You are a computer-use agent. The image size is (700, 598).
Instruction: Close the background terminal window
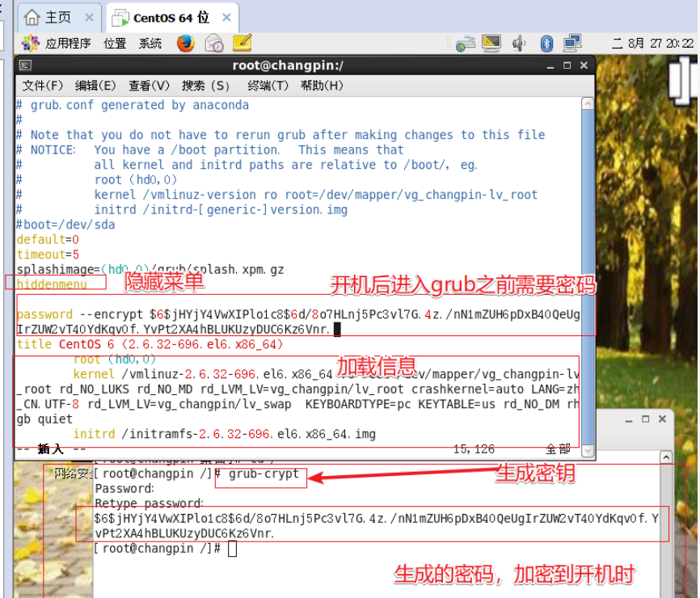663,419
